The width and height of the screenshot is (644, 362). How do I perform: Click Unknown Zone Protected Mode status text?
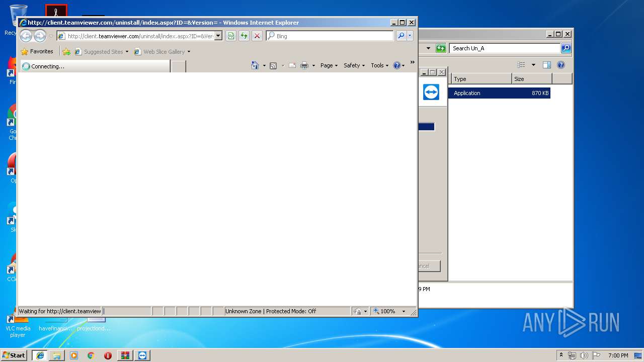tap(271, 311)
